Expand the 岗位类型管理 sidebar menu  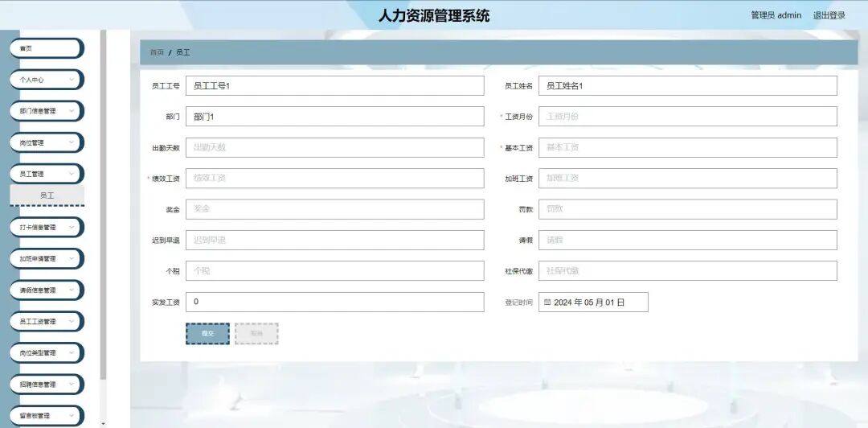pos(47,352)
